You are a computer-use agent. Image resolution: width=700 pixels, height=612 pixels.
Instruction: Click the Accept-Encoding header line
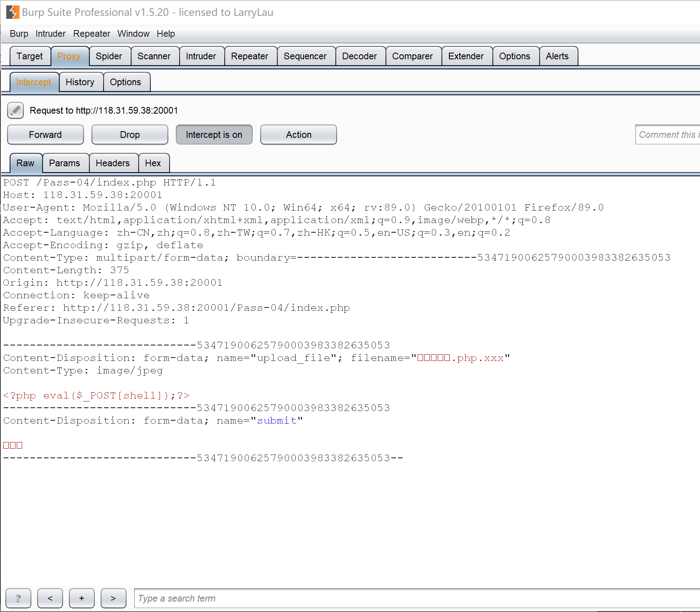coord(103,245)
